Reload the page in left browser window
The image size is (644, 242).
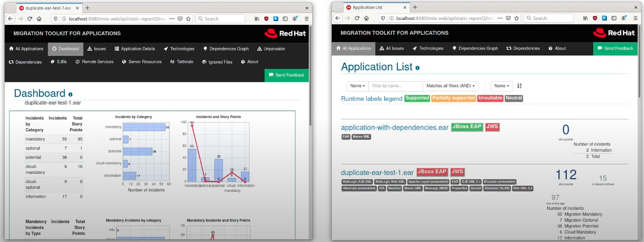(x=30, y=18)
